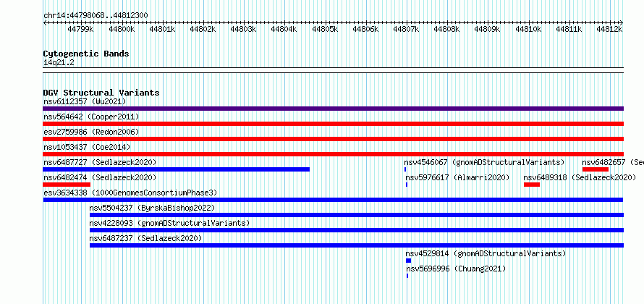Open esv3634338 1000GenomesConsortiumPhase3 label
This screenshot has width=644, height=304.
[x=130, y=193]
